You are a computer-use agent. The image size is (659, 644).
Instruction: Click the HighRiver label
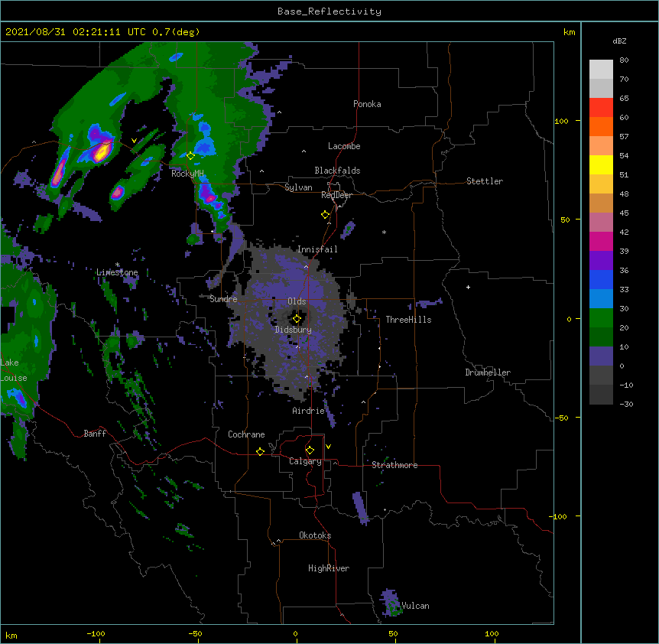pyautogui.click(x=329, y=568)
